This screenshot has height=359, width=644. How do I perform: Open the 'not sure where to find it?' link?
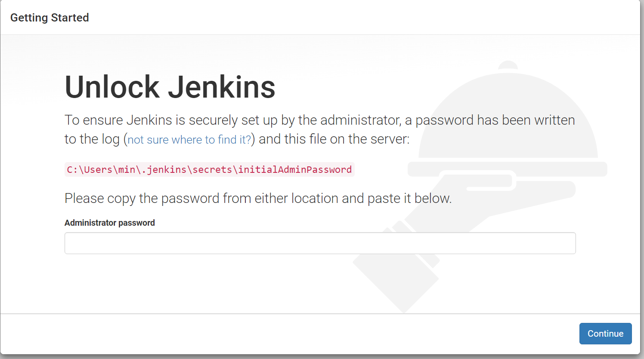pyautogui.click(x=189, y=140)
